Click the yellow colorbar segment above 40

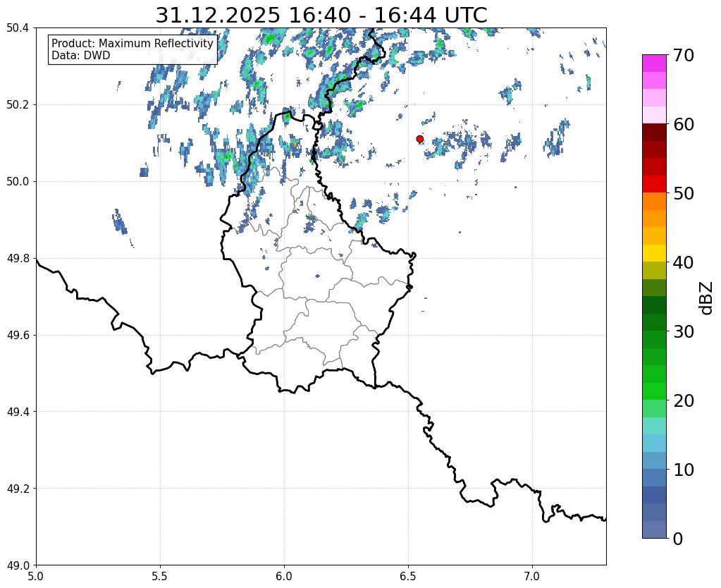[654, 253]
